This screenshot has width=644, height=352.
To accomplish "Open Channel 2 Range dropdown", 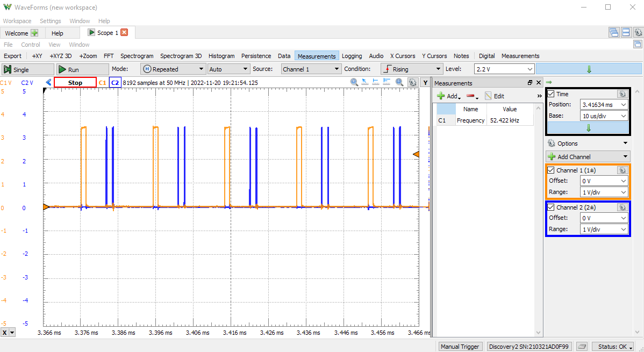I will [x=604, y=229].
